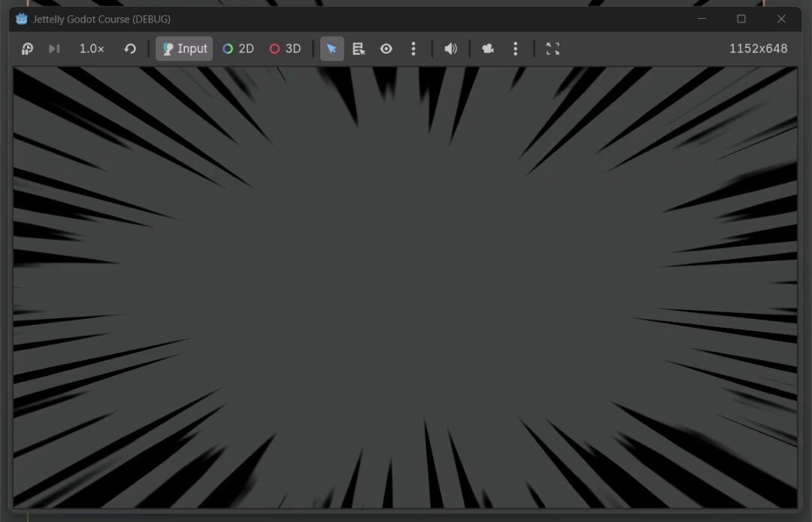Open camera override options menu
The image size is (812, 522).
click(x=515, y=49)
